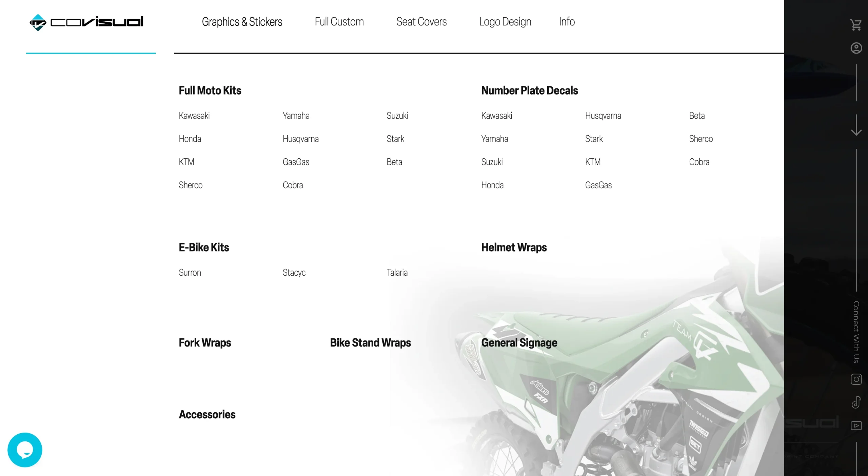Select Stark under Full Moto Kits
Viewport: 868px width, 476px height.
(x=395, y=139)
